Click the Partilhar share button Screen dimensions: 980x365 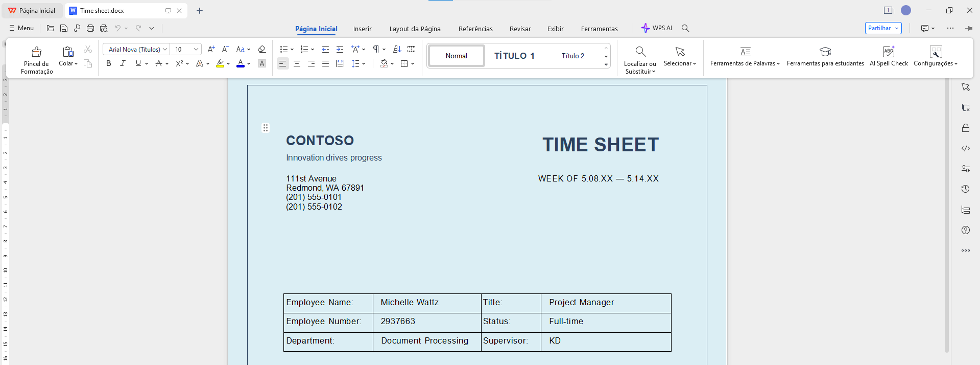click(883, 28)
